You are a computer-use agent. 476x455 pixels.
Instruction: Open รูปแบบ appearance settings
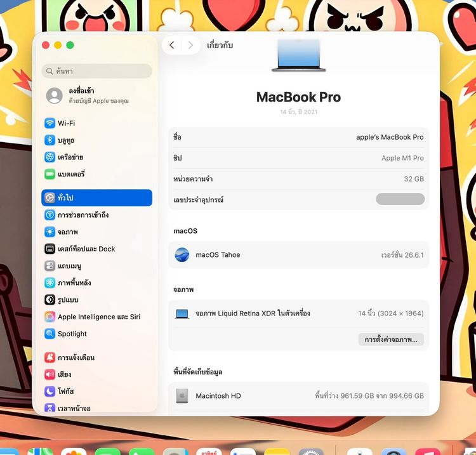[96, 300]
